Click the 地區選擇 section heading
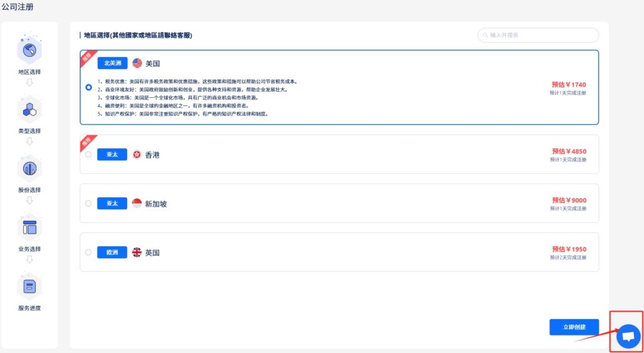 click(x=138, y=35)
